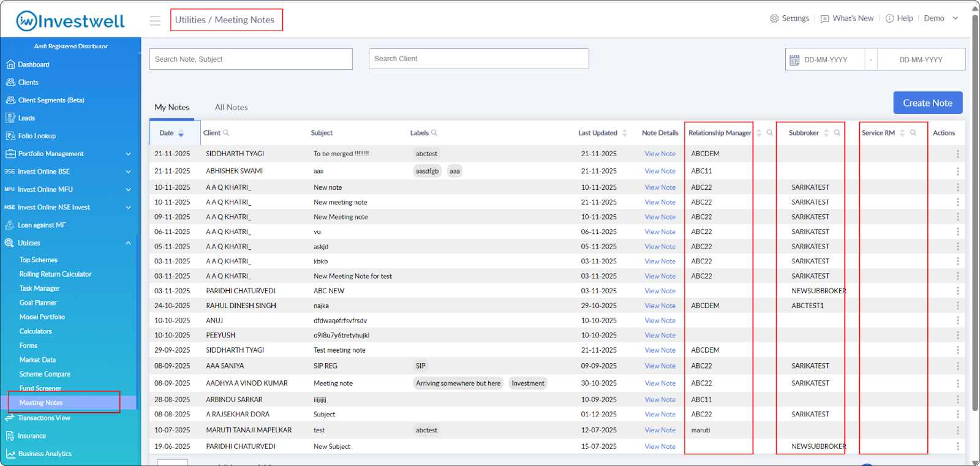980x466 pixels.
Task: Click the search icon beside Client column
Action: coord(226,133)
